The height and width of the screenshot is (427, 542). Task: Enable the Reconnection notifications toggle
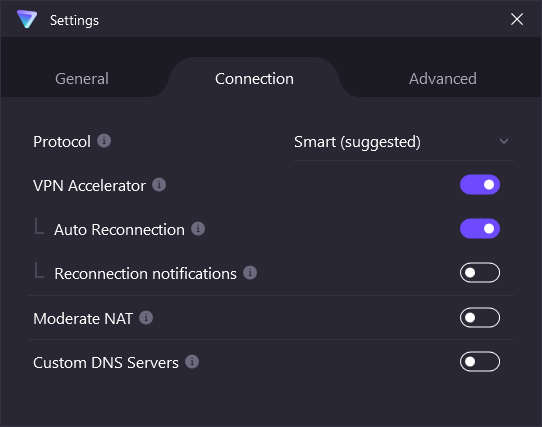480,273
